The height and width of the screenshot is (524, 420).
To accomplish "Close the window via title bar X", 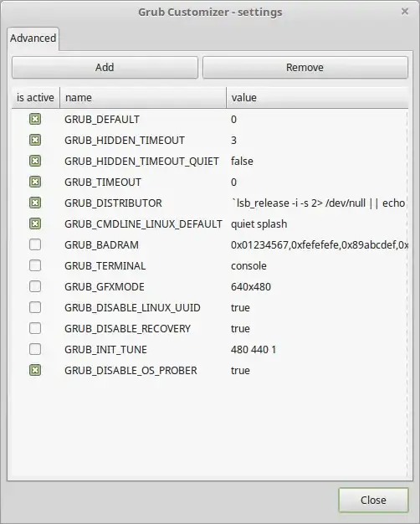I will (x=405, y=12).
